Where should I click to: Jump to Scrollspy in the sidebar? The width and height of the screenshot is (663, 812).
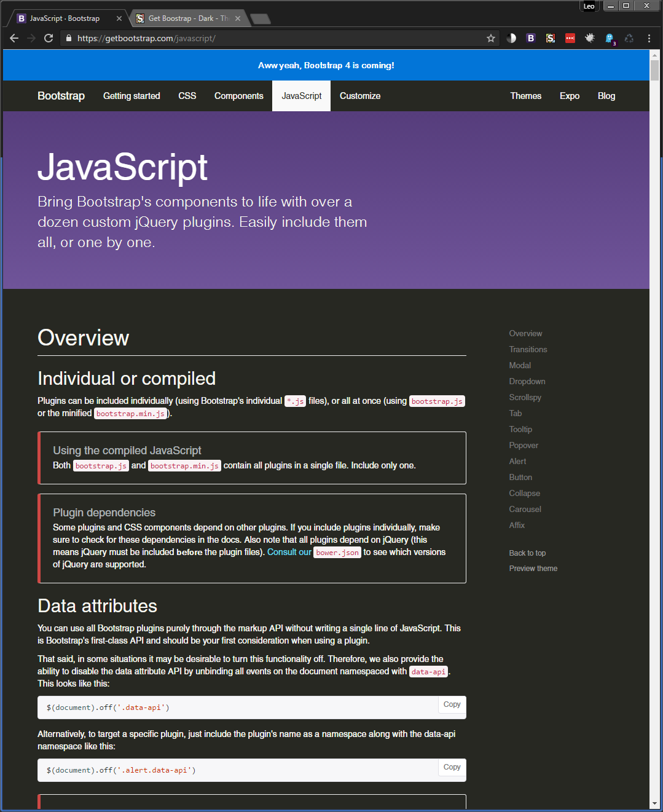[x=525, y=397]
